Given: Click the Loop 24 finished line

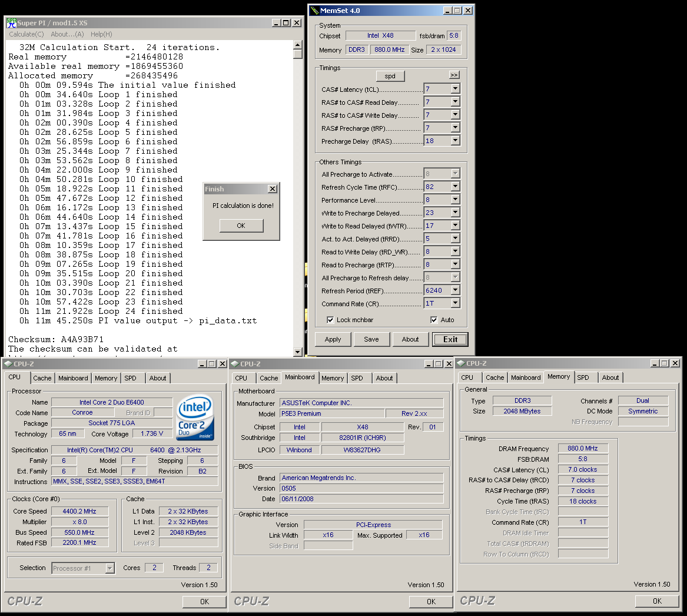Looking at the screenshot, I should [x=101, y=312].
